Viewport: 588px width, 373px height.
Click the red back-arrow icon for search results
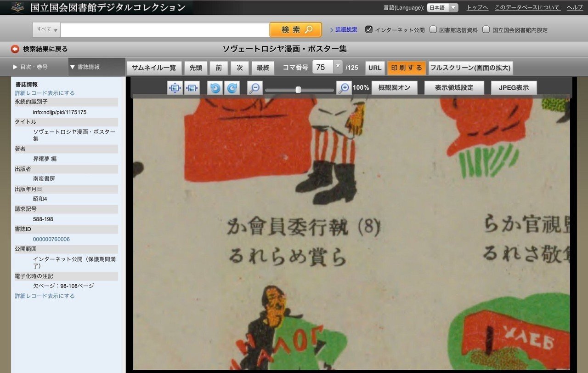pyautogui.click(x=15, y=49)
